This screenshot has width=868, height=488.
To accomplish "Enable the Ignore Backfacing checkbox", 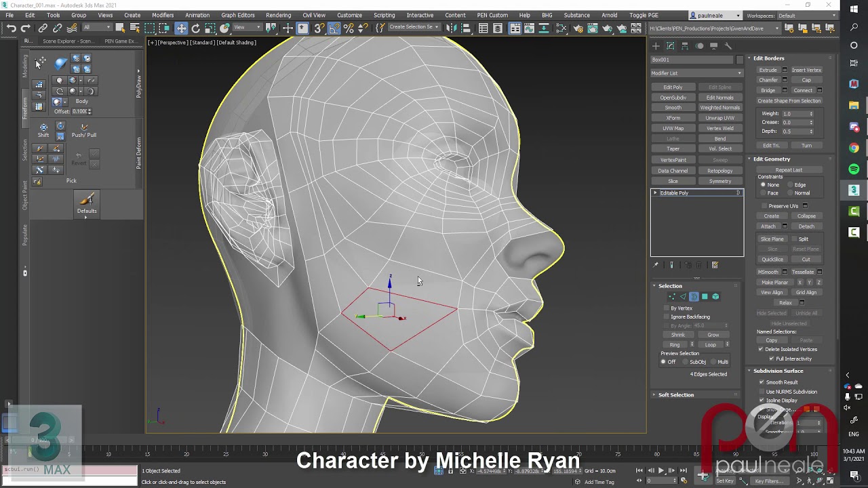I will tap(667, 317).
